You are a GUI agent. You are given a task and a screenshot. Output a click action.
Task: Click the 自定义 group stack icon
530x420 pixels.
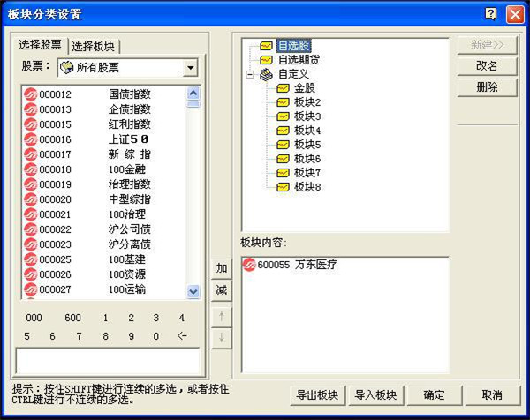click(x=266, y=74)
